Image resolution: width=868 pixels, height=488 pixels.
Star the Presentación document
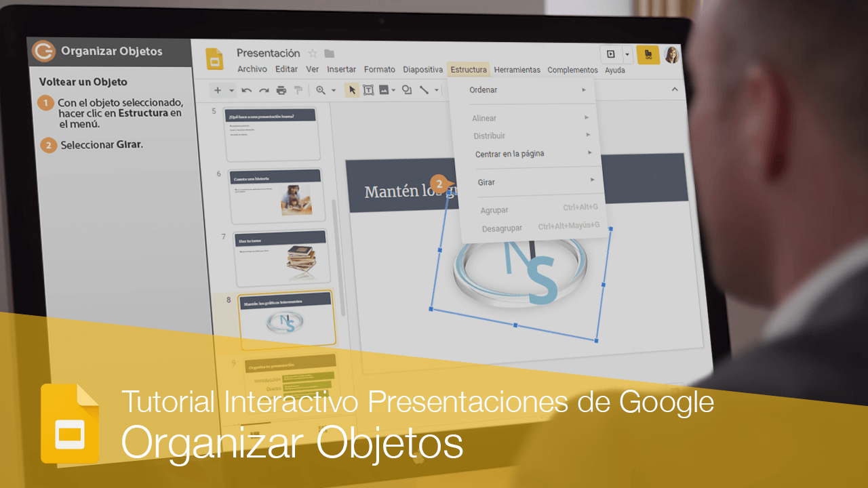[x=313, y=54]
